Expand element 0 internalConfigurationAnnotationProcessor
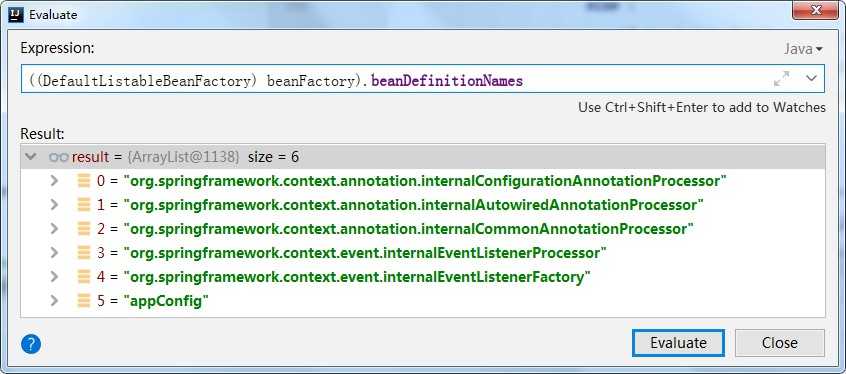The width and height of the screenshot is (846, 374). tap(54, 181)
